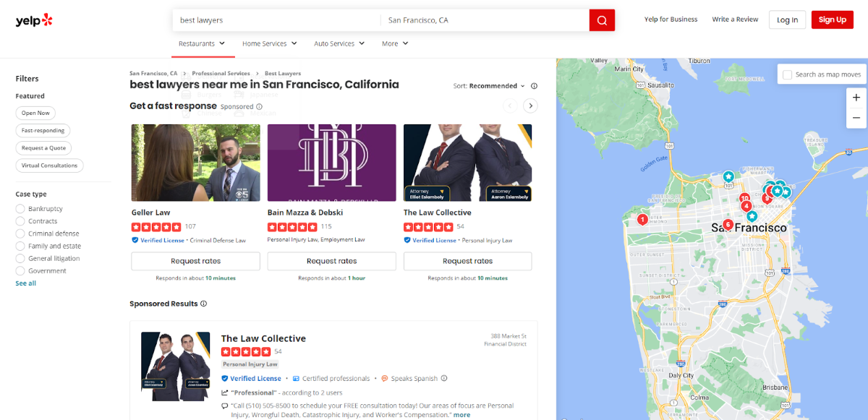Image resolution: width=868 pixels, height=420 pixels.
Task: Select map pin number 6
Action: click(728, 224)
